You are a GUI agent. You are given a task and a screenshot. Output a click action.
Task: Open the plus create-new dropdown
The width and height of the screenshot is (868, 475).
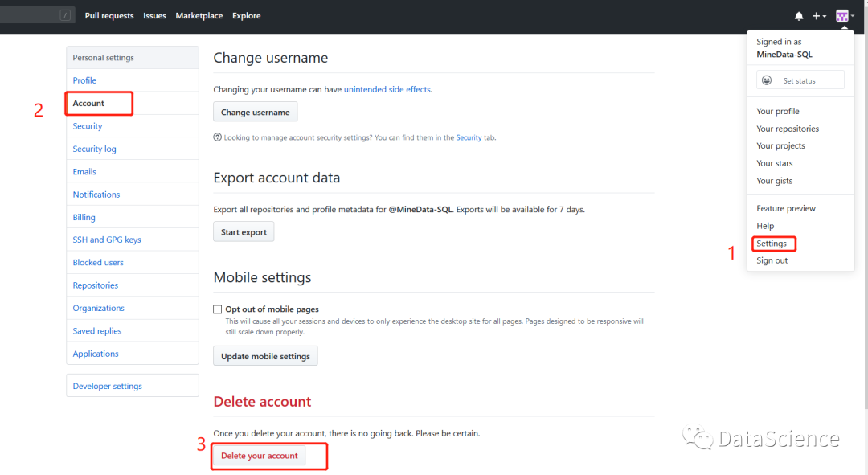tap(819, 16)
